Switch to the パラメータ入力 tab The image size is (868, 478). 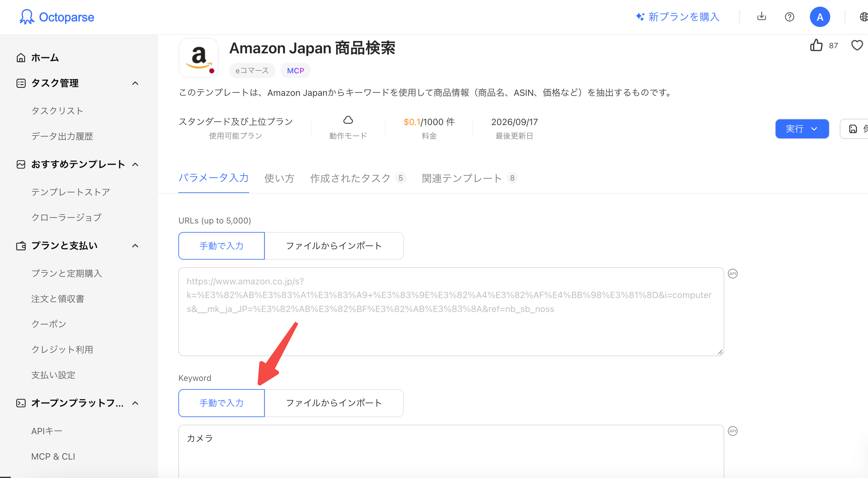(214, 178)
